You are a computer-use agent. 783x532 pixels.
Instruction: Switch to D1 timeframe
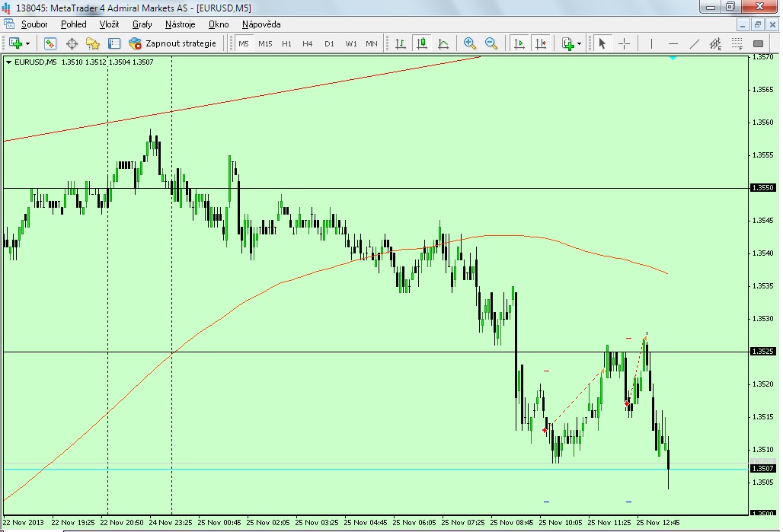tap(329, 43)
